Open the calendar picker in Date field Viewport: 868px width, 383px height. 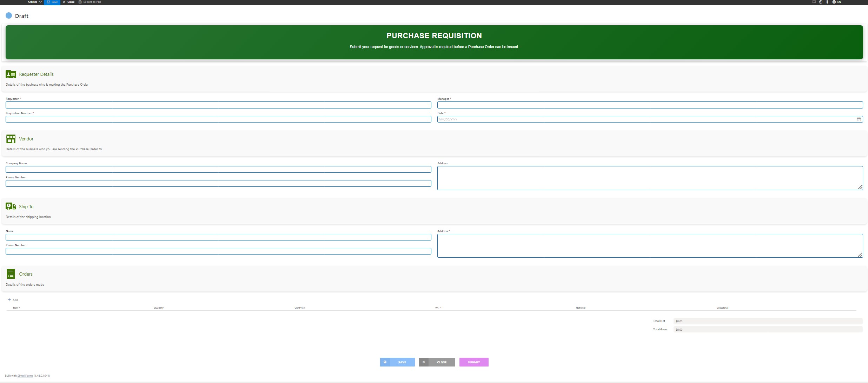[x=859, y=119]
